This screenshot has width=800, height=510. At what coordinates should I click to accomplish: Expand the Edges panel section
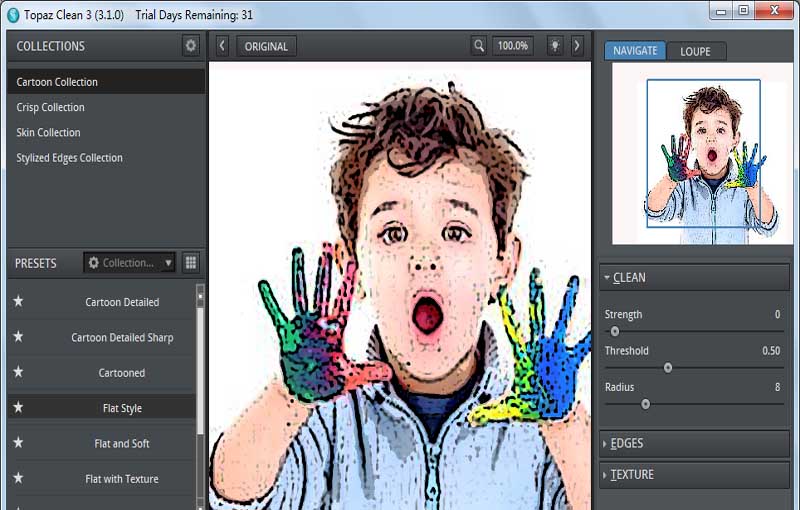pyautogui.click(x=694, y=443)
